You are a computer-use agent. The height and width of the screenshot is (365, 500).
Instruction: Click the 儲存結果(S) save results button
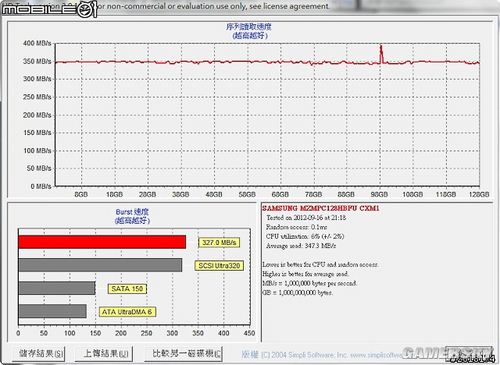[x=39, y=353]
